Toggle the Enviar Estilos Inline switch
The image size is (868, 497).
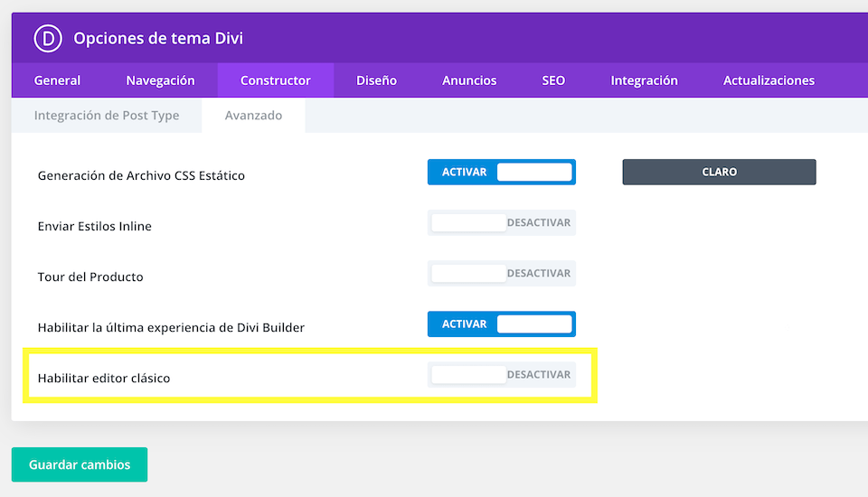coord(502,222)
